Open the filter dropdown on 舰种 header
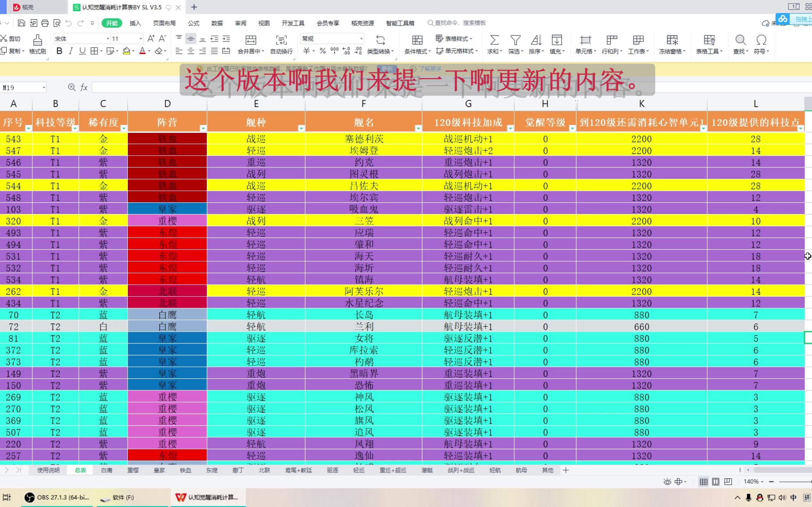 (301, 129)
